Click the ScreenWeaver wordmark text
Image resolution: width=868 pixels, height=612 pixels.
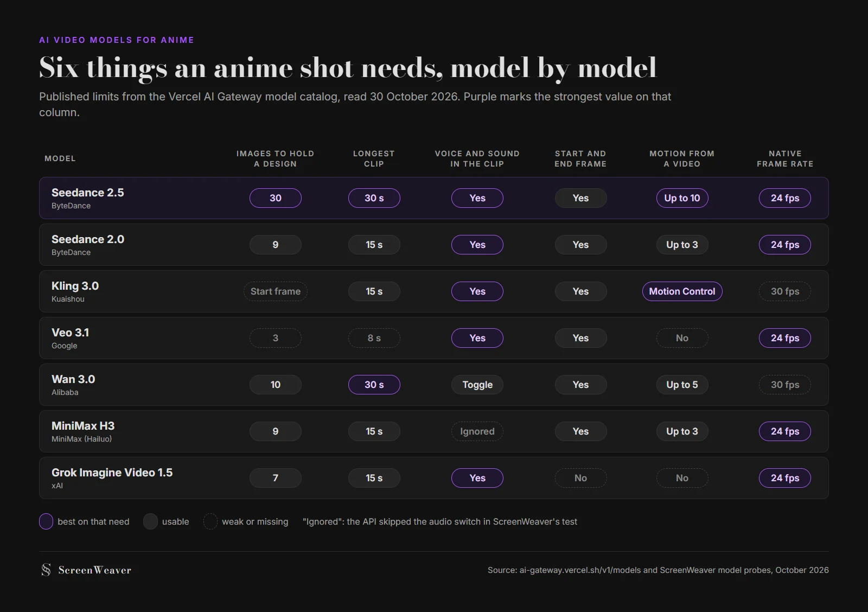coord(95,570)
